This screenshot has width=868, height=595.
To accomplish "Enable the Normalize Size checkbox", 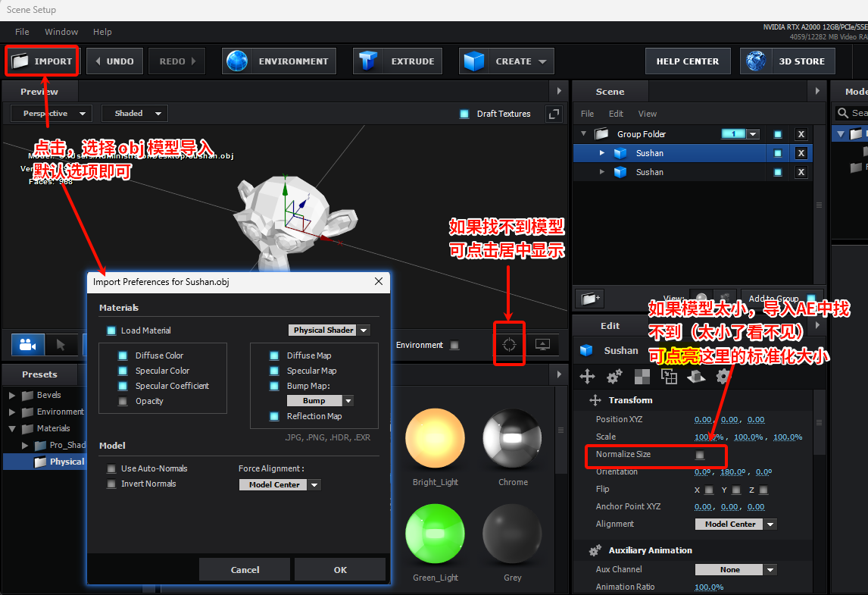I will [700, 455].
